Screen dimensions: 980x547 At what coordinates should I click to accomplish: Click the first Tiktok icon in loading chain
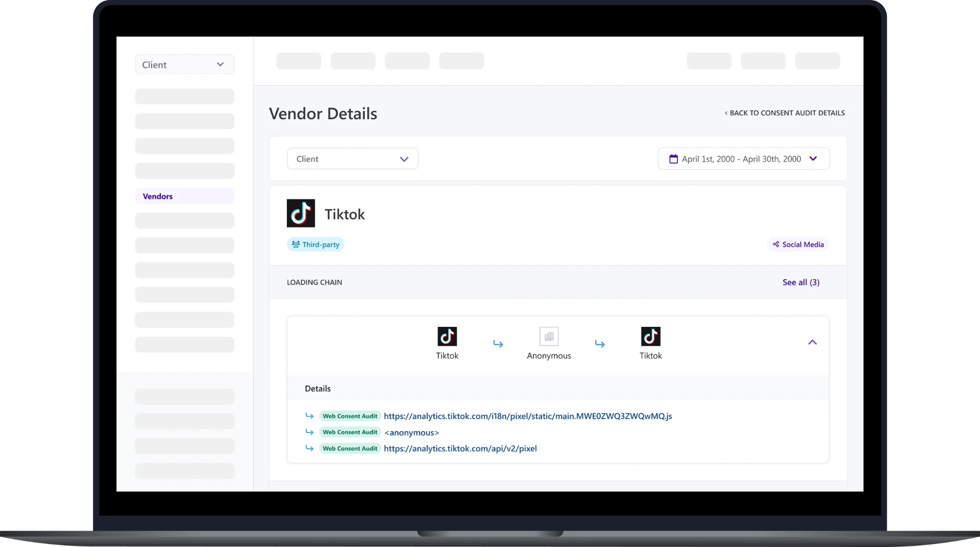447,337
